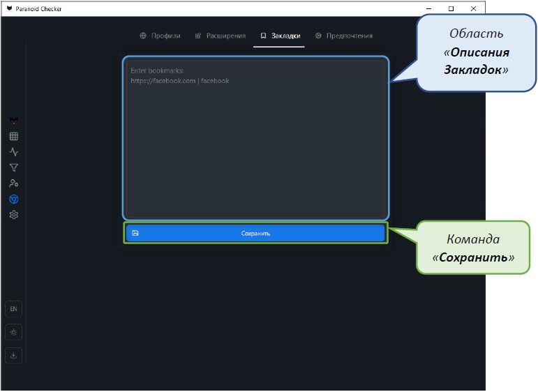
Task: Maximize the Paranoid Checker window
Action: (x=451, y=8)
